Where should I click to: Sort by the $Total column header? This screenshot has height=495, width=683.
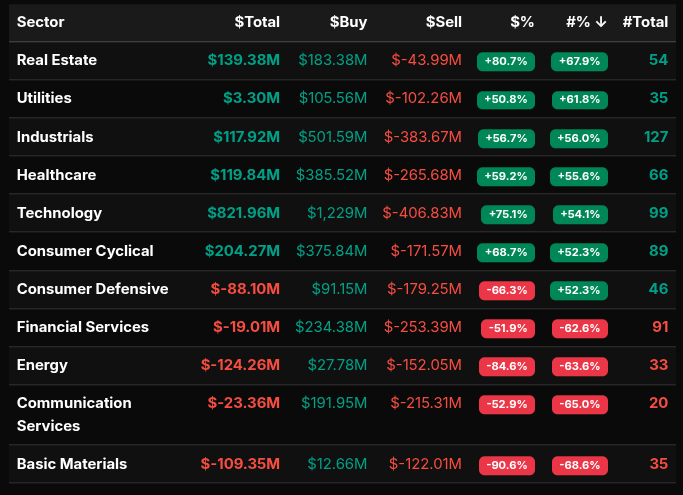(257, 22)
